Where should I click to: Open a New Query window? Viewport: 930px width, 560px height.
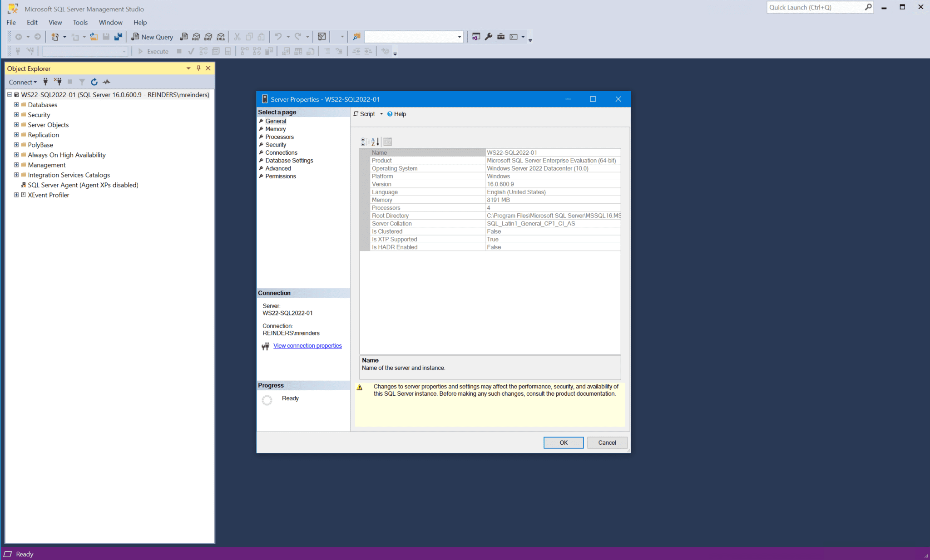(152, 37)
